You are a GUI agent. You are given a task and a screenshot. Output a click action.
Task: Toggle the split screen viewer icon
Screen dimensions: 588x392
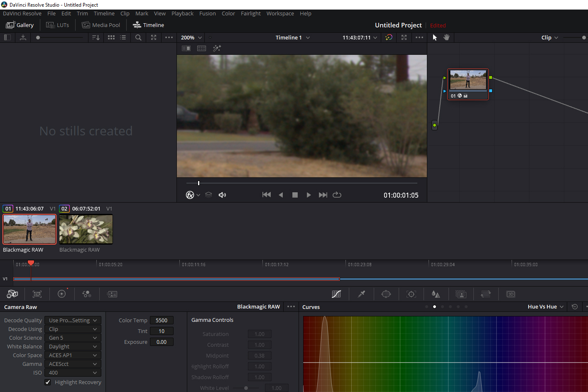tap(201, 48)
